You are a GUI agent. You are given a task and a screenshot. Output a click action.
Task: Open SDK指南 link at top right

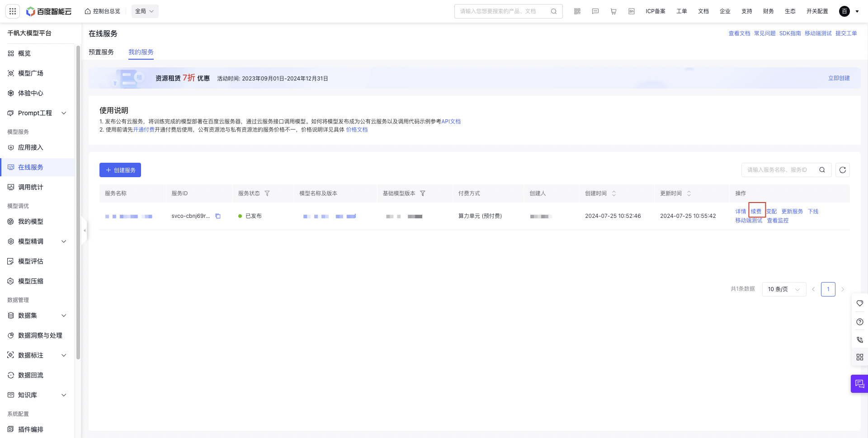point(790,33)
